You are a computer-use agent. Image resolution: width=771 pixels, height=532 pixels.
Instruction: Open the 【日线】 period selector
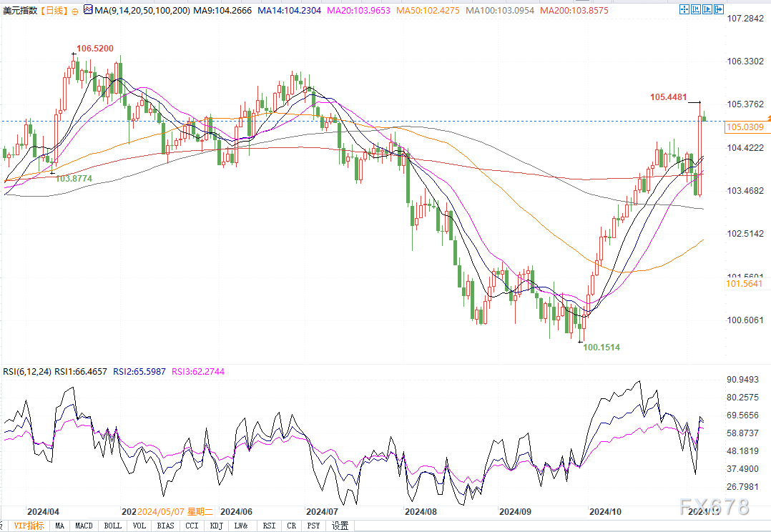(x=54, y=11)
